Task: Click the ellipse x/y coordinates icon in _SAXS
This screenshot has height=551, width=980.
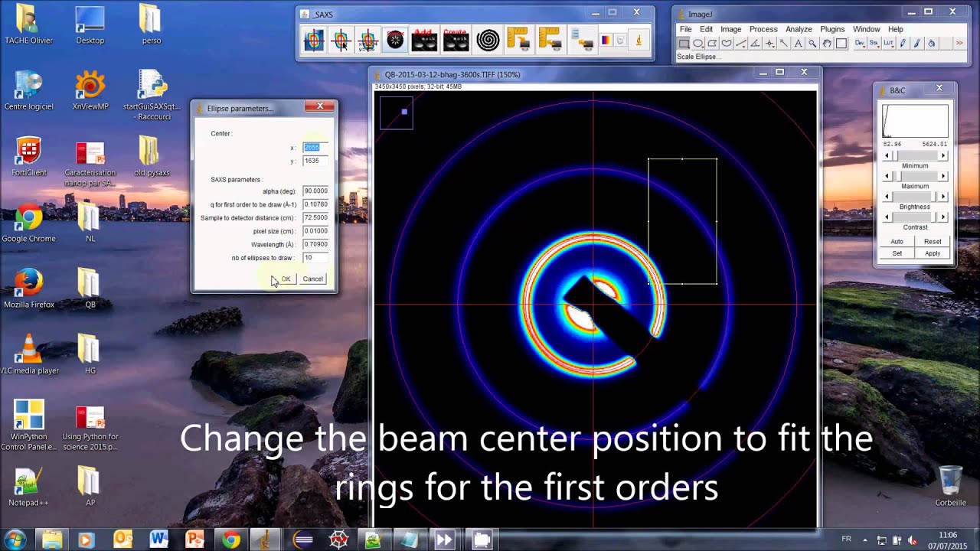Action: tap(367, 40)
